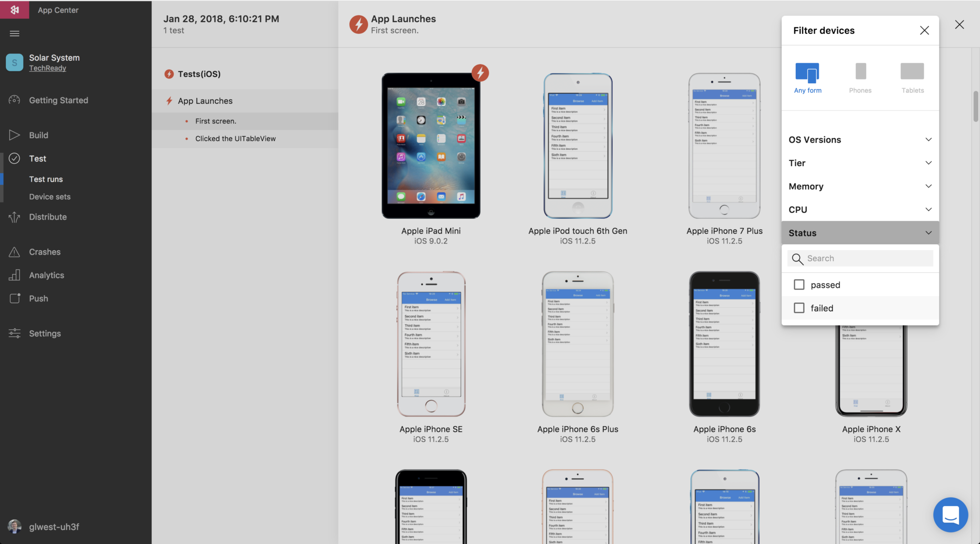
Task: Click the glwest-uh3f user avatar
Action: [14, 526]
